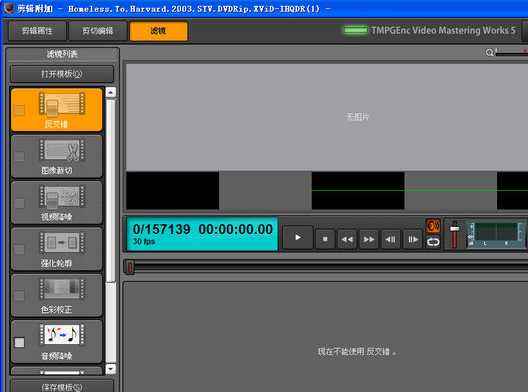Select the picture crop filter with scissors
This screenshot has width=528, height=392.
pyautogui.click(x=57, y=156)
